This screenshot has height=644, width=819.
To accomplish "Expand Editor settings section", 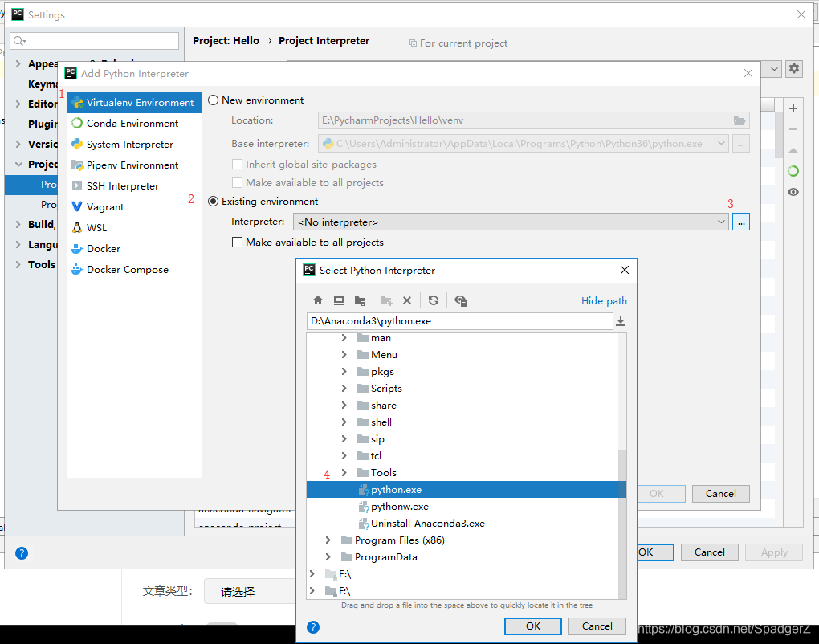I will pyautogui.click(x=18, y=104).
